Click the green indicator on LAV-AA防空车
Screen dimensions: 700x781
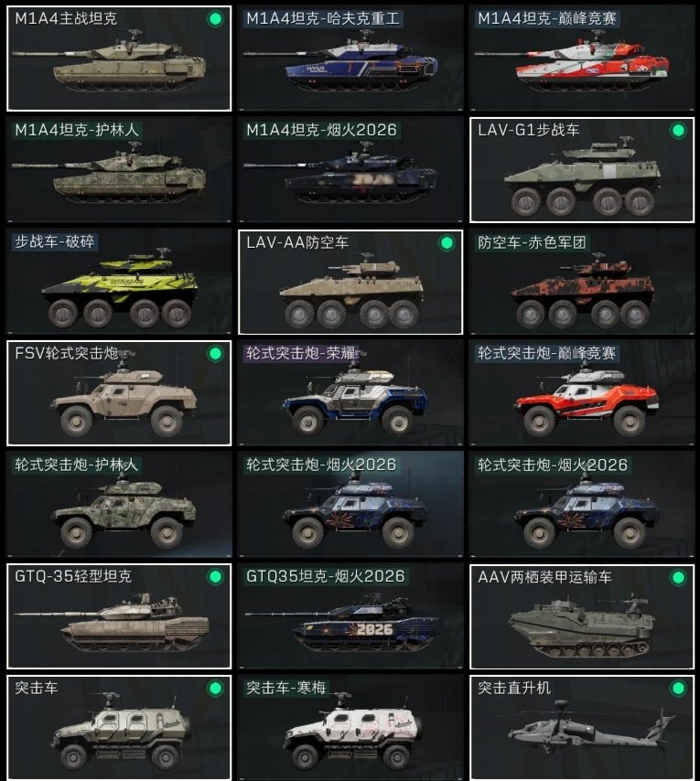[x=447, y=242]
